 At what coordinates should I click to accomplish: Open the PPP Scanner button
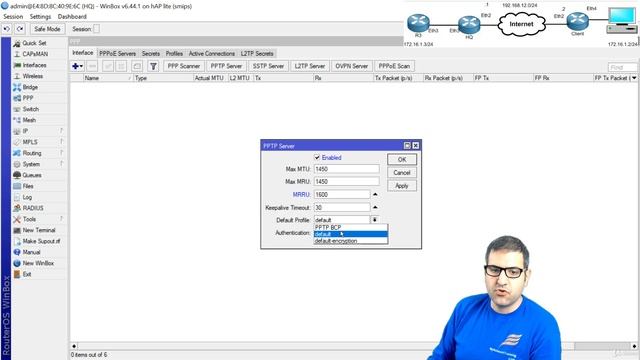tap(184, 66)
